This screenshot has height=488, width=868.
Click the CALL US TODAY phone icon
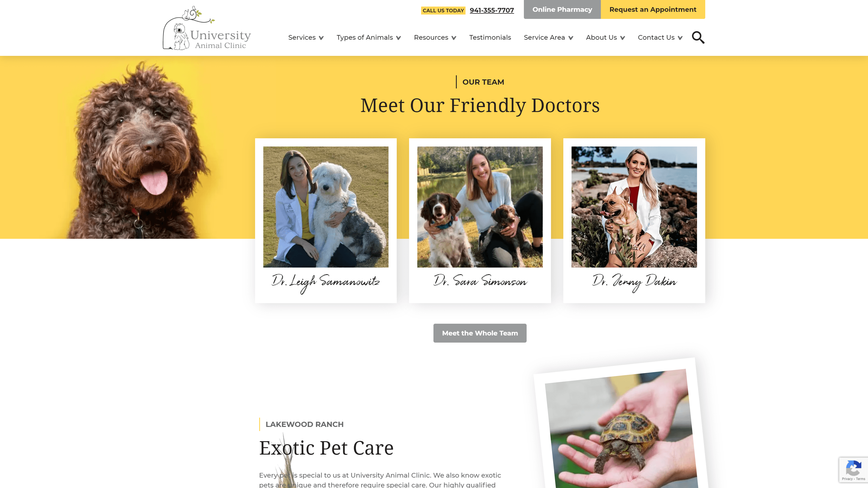click(444, 10)
